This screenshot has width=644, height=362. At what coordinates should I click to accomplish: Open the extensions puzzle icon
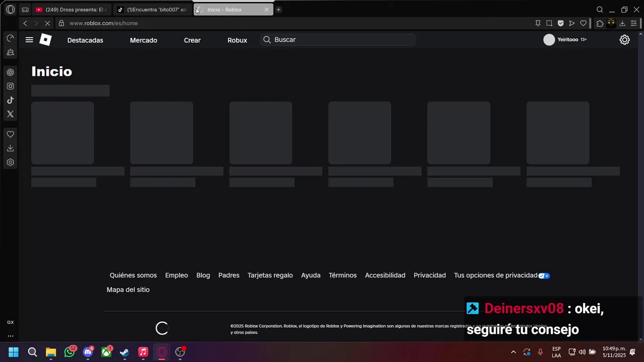[x=600, y=23]
